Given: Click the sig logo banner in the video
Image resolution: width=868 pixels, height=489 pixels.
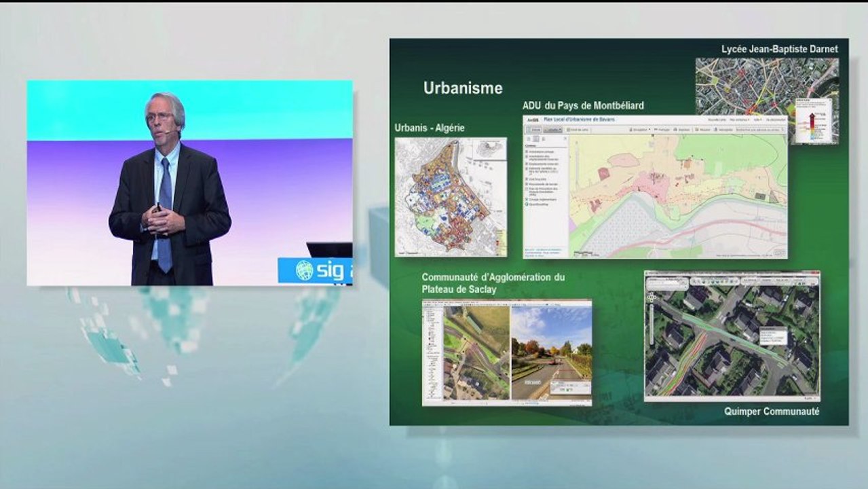Looking at the screenshot, I should [x=315, y=270].
